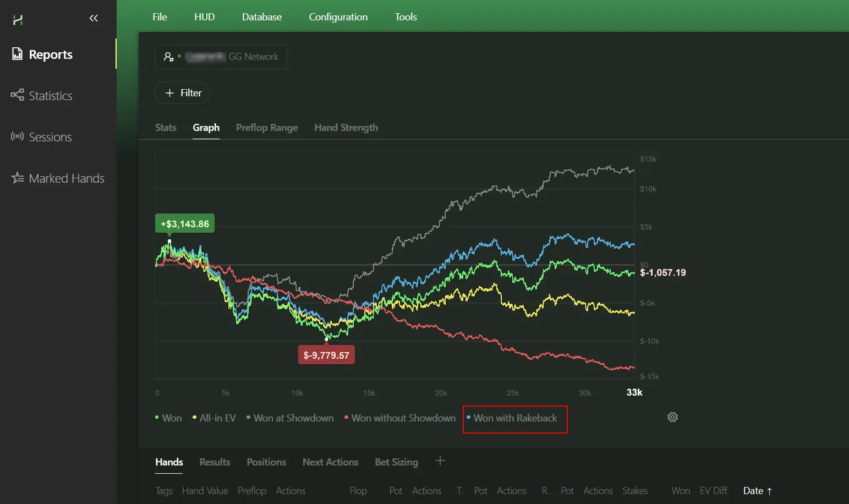Open Statistics in the sidebar
Viewport: 849px width, 504px height.
click(50, 96)
